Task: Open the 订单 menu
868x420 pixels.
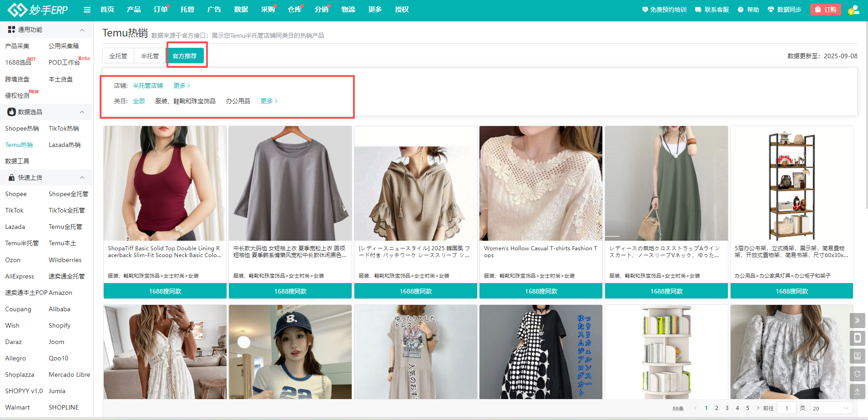Action: (160, 10)
